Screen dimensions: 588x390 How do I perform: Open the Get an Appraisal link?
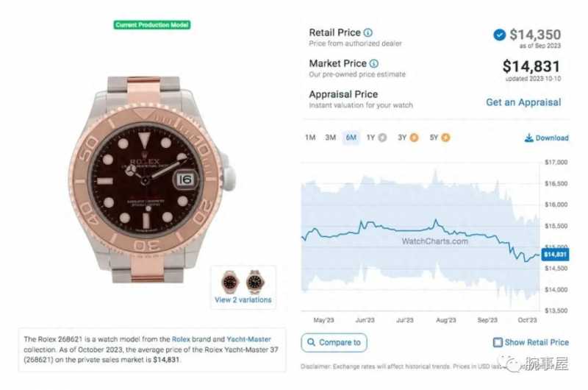tap(523, 102)
